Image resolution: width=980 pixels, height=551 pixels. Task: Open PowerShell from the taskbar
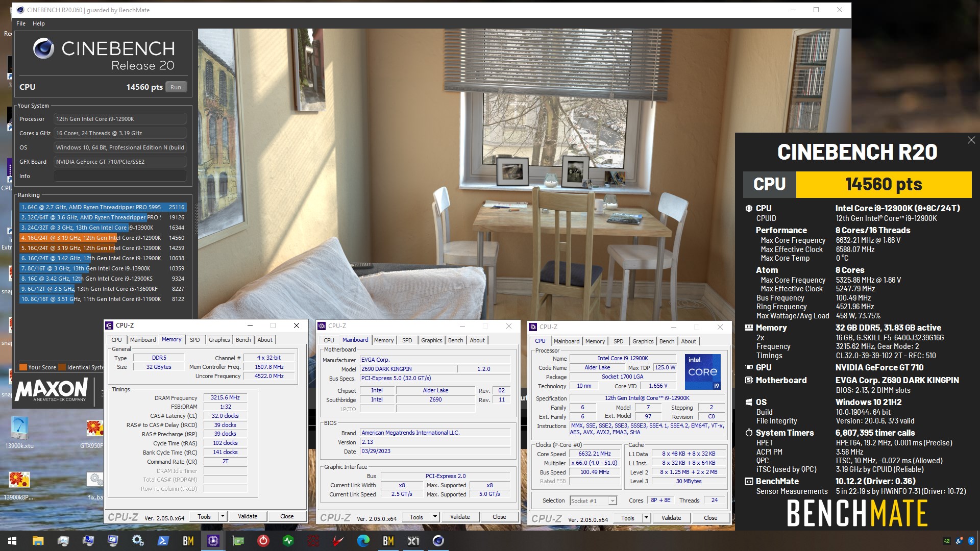[x=163, y=541]
